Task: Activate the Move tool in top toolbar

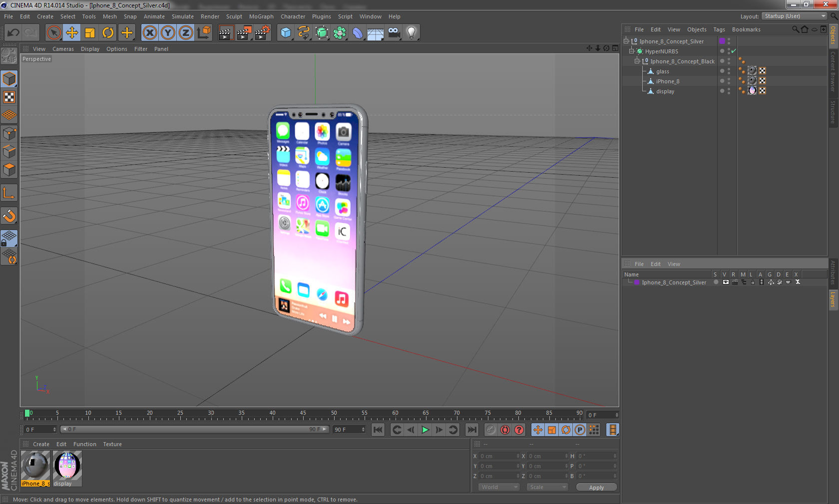Action: tap(72, 33)
